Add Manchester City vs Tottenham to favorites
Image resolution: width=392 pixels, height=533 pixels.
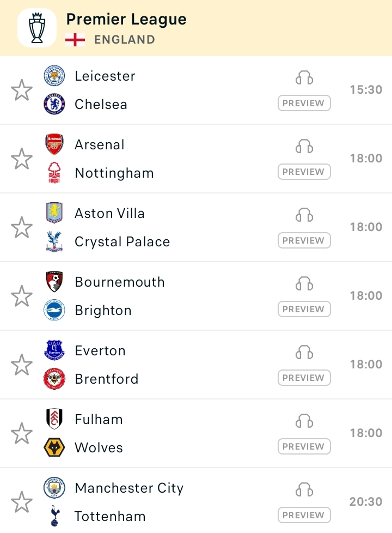coord(22,502)
